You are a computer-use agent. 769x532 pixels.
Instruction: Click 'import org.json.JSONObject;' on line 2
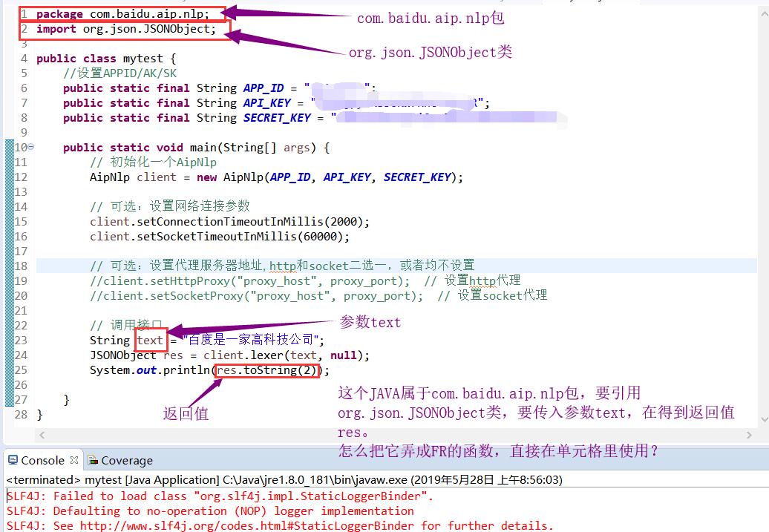126,29
